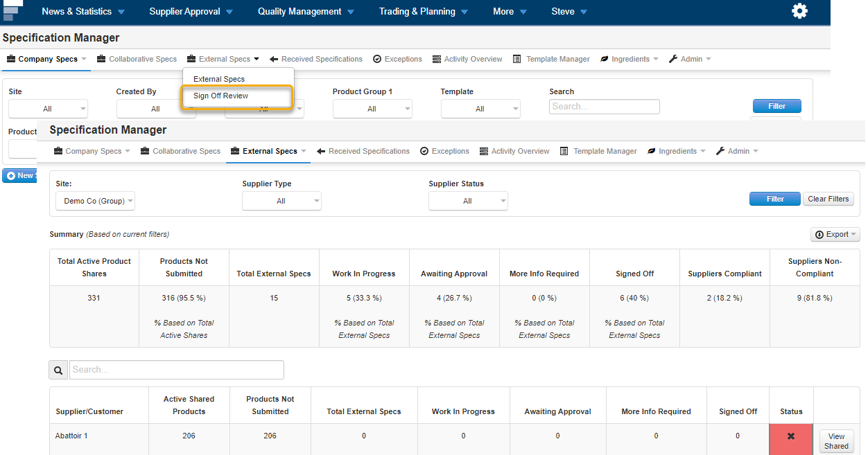This screenshot has height=455, width=868.
Task: Click View Shared for Abattoir 1
Action: pos(836,441)
